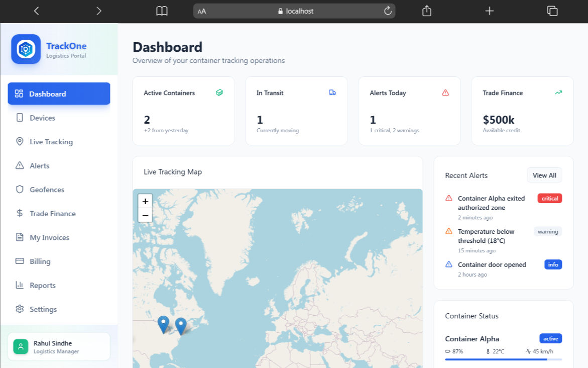Zoom in on the tracking map

145,201
